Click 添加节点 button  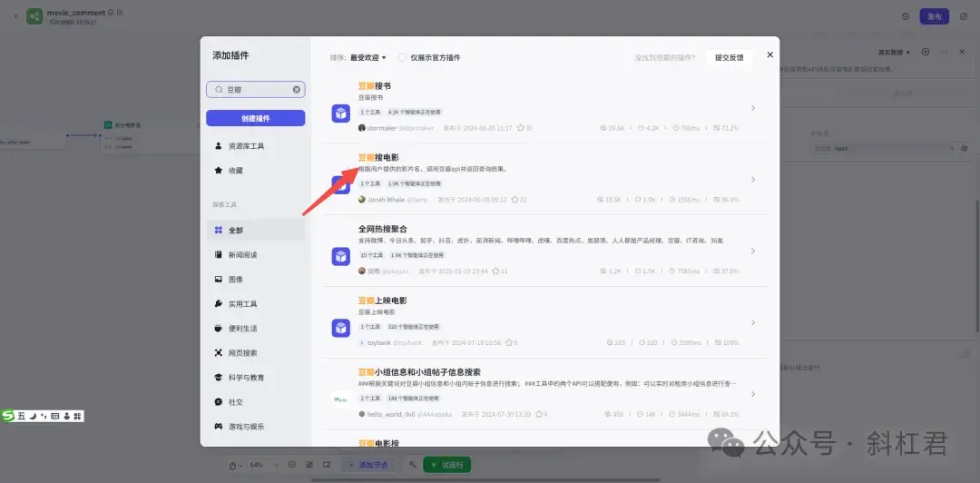click(368, 465)
